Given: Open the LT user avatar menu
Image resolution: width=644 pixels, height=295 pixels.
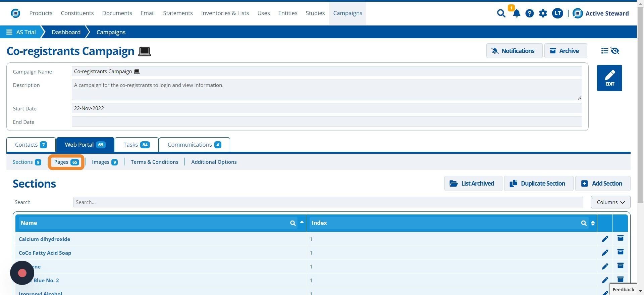Looking at the screenshot, I should [x=557, y=13].
